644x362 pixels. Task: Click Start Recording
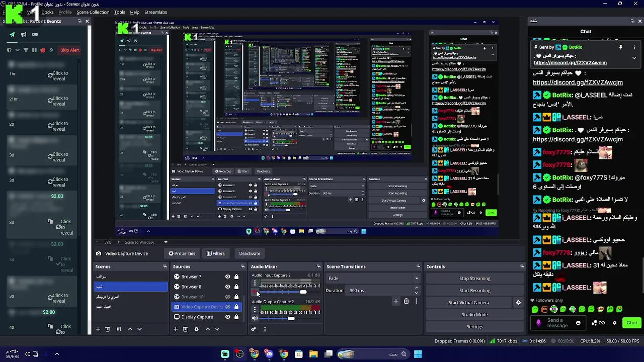point(475,291)
